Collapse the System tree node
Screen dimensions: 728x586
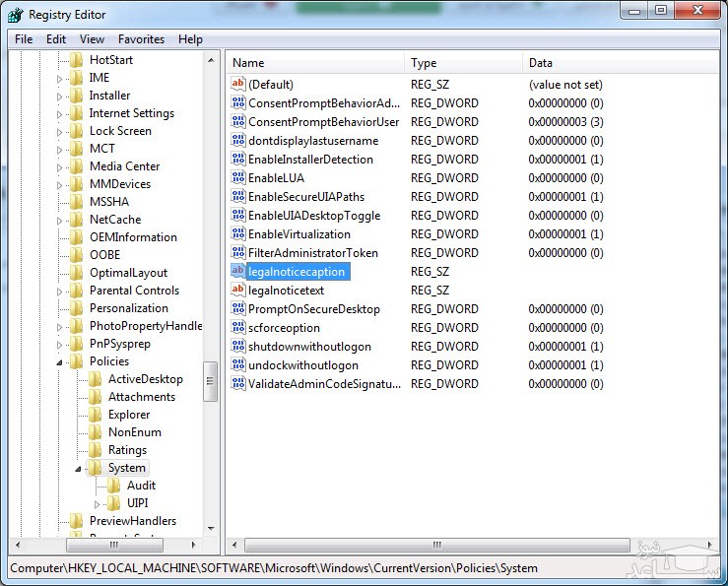pyautogui.click(x=79, y=469)
